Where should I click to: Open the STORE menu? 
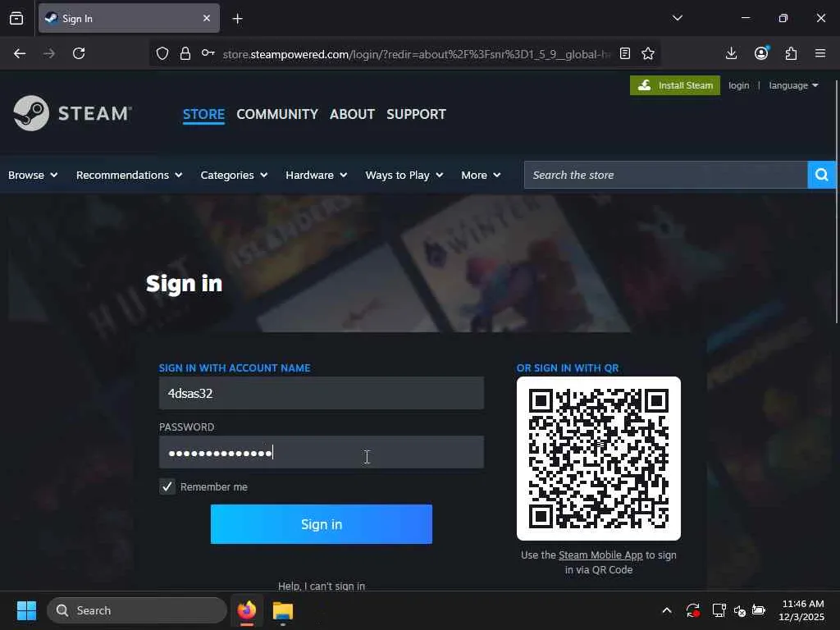click(203, 114)
